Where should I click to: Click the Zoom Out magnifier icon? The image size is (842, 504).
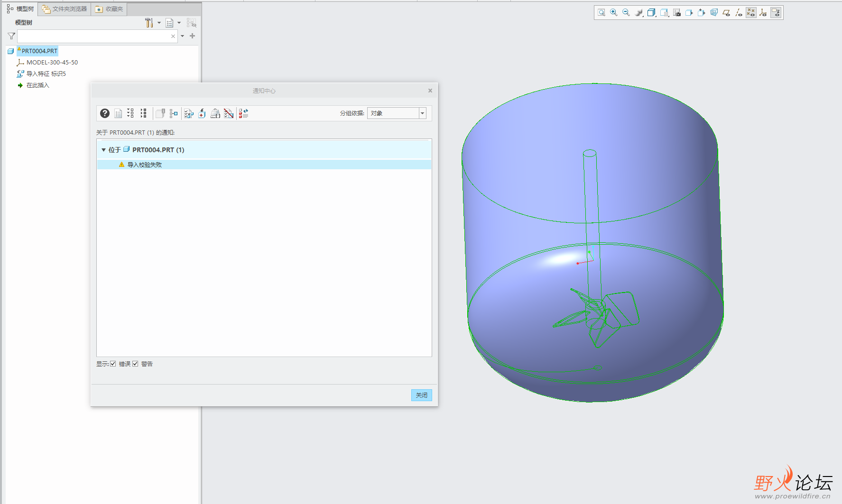pyautogui.click(x=626, y=13)
